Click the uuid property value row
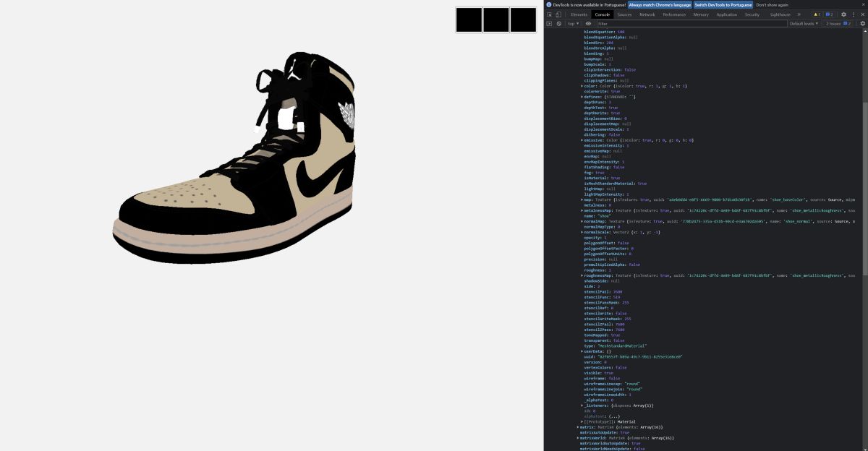This screenshot has width=868, height=451. tap(634, 356)
